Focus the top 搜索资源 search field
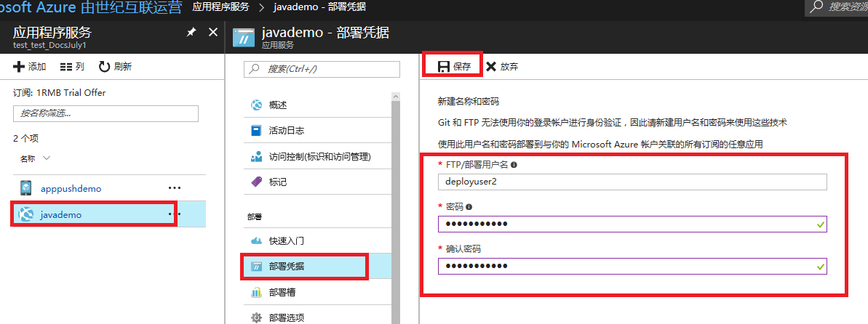Screen dimensions: 868x324 pyautogui.click(x=837, y=7)
